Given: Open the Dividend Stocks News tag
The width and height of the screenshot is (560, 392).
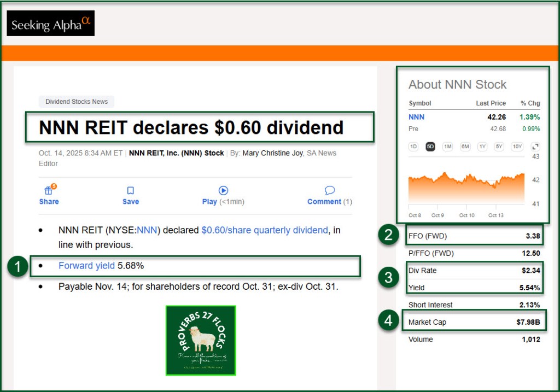Looking at the screenshot, I should pos(77,102).
